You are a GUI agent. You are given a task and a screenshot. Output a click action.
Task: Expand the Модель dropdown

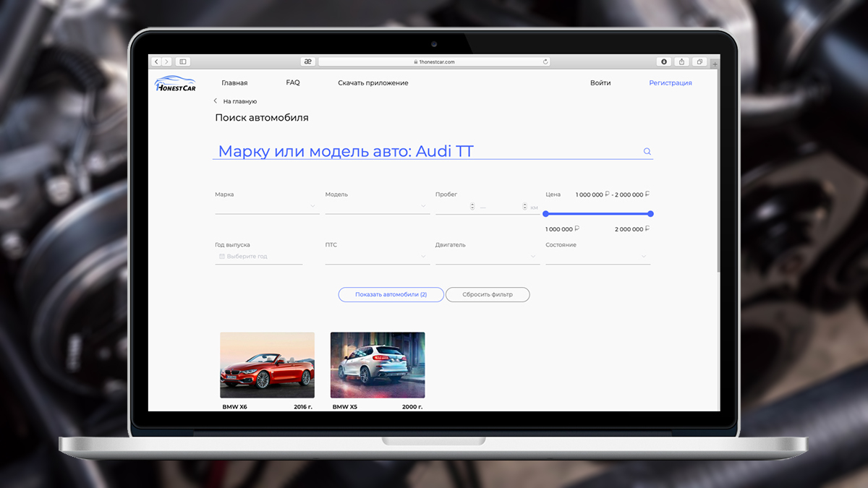click(x=378, y=206)
